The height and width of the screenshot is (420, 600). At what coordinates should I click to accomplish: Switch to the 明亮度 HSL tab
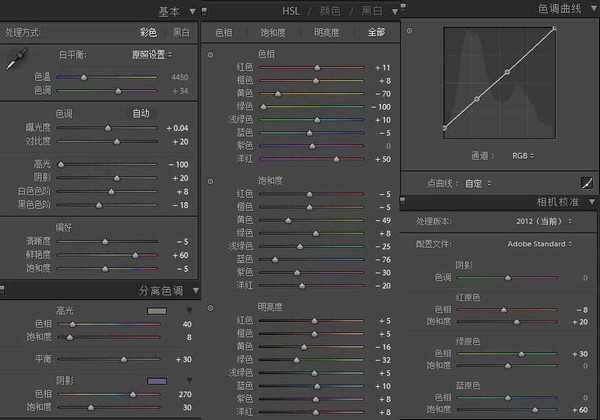[x=327, y=32]
